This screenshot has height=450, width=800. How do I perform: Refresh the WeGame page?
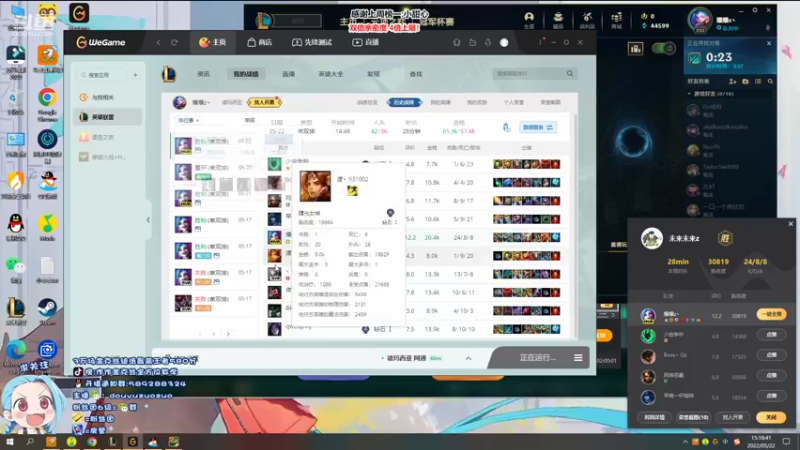[174, 42]
